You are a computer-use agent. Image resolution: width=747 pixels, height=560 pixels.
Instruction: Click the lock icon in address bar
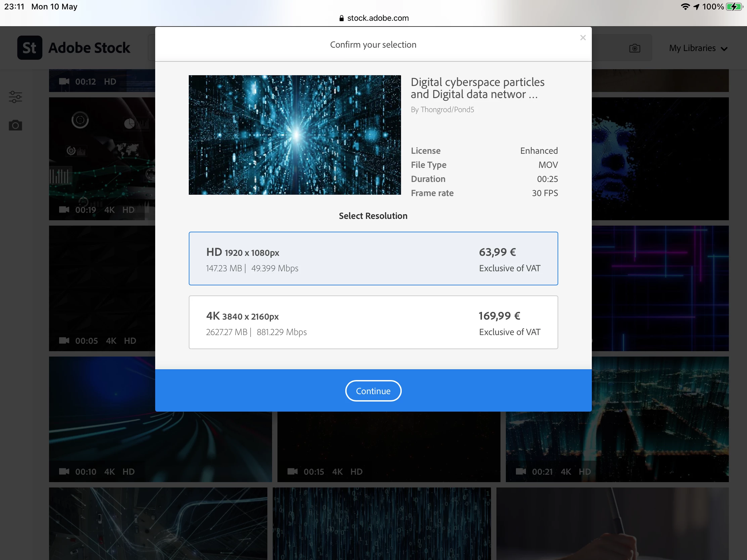click(x=341, y=18)
